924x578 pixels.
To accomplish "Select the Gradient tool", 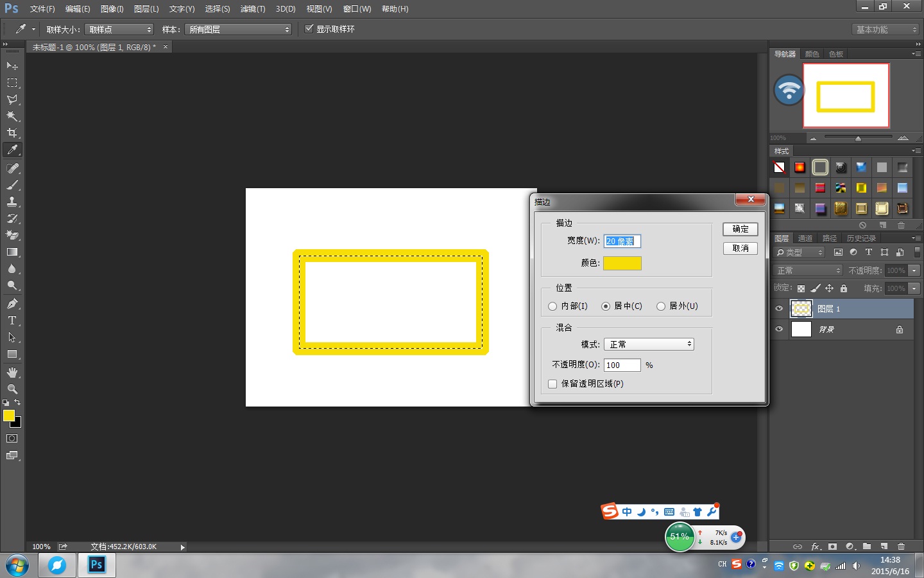I will 12,252.
